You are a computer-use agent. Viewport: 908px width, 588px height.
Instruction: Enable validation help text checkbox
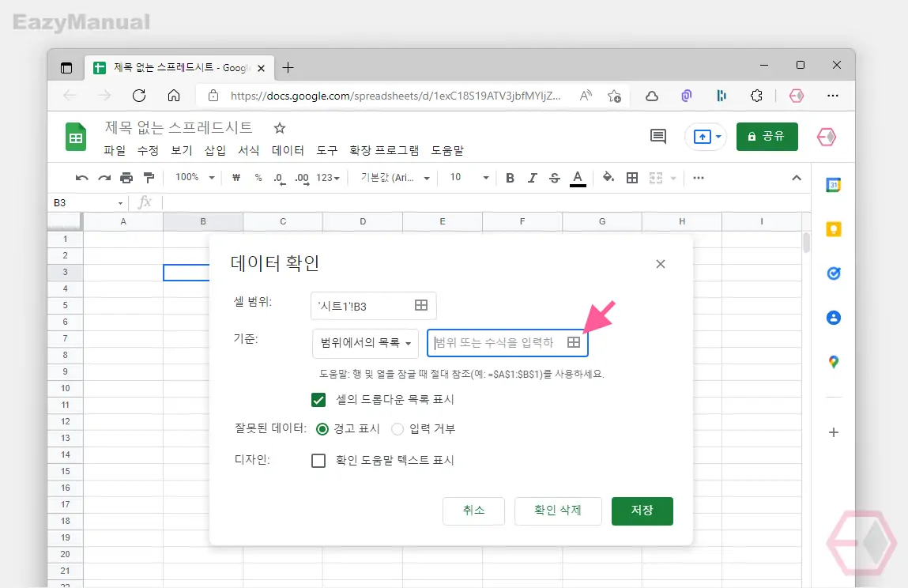tap(318, 461)
